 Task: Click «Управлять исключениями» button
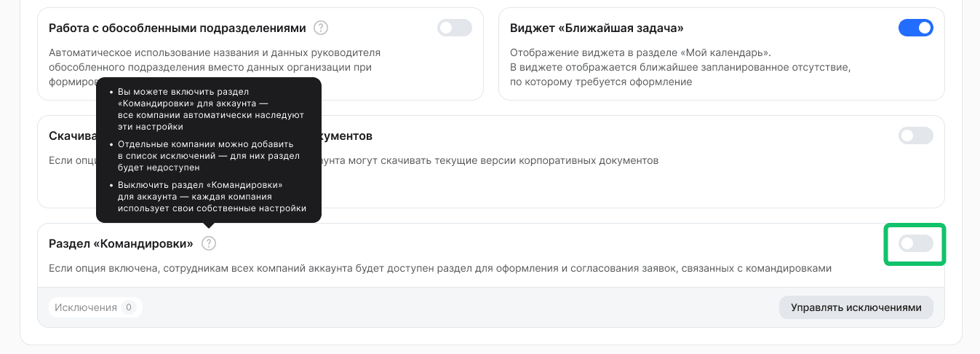856,307
